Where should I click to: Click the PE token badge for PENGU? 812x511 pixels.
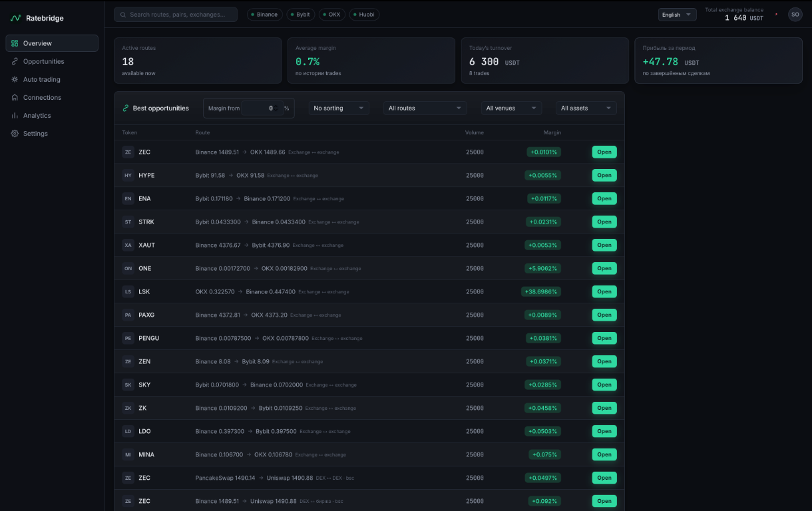pyautogui.click(x=128, y=338)
